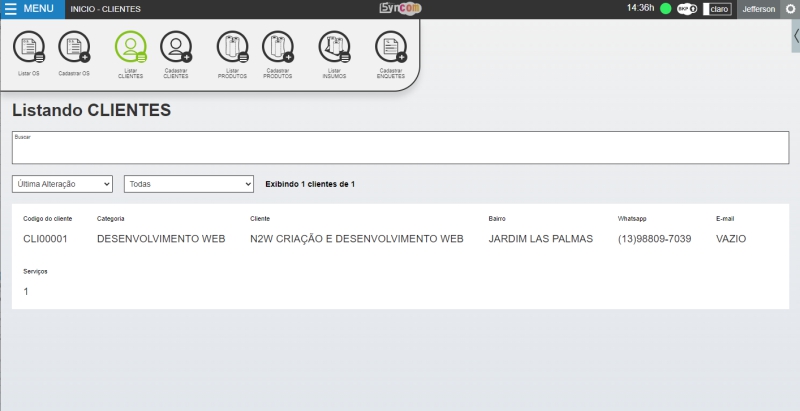The width and height of the screenshot is (800, 411).
Task: Toggle the claro theme switch
Action: pos(717,9)
